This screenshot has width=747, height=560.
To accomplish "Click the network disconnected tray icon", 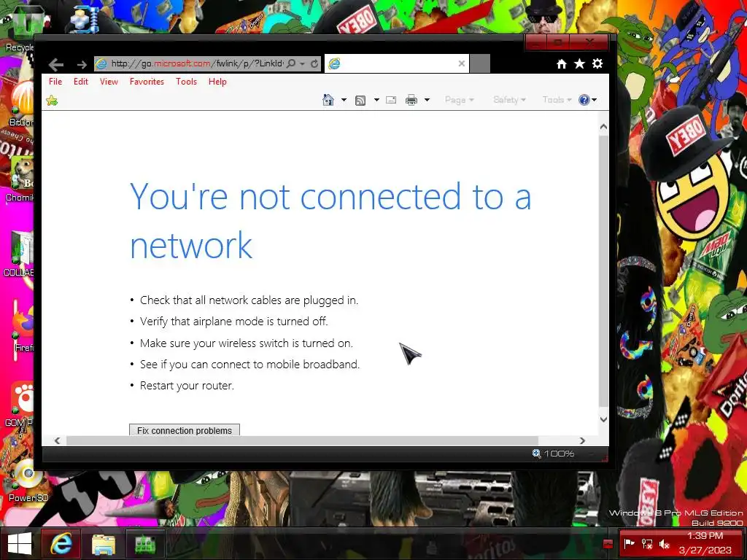I will click(647, 544).
